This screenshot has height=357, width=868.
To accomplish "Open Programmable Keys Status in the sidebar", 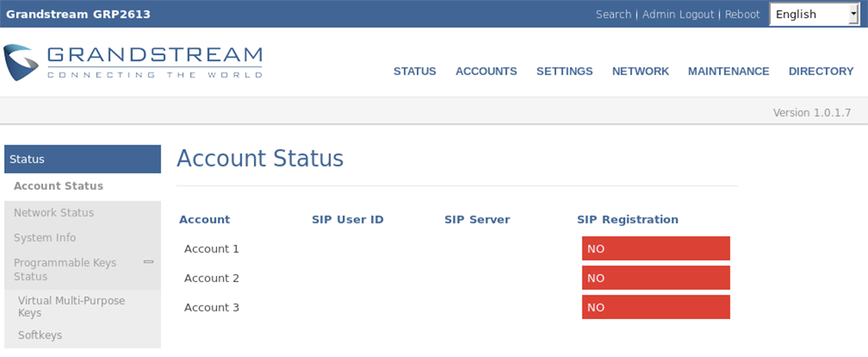I will click(x=65, y=269).
